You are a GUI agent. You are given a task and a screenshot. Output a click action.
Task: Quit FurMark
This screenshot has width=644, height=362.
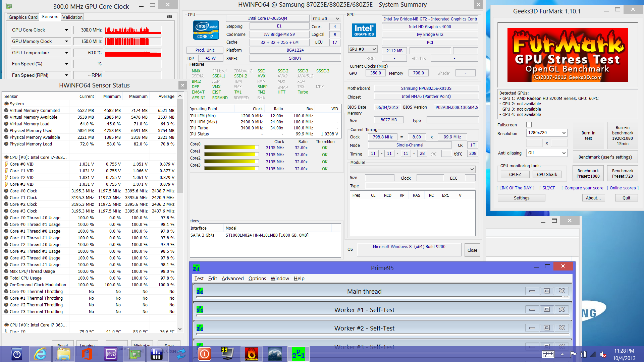click(x=626, y=198)
